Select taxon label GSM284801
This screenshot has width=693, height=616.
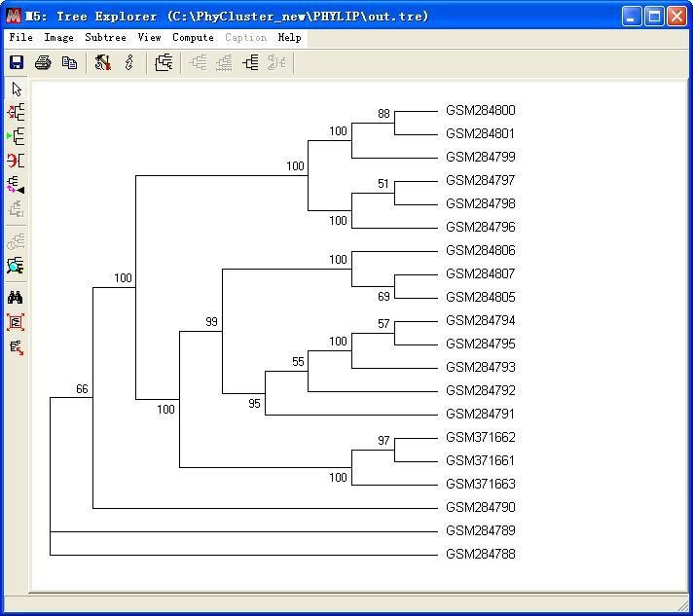tap(480, 133)
